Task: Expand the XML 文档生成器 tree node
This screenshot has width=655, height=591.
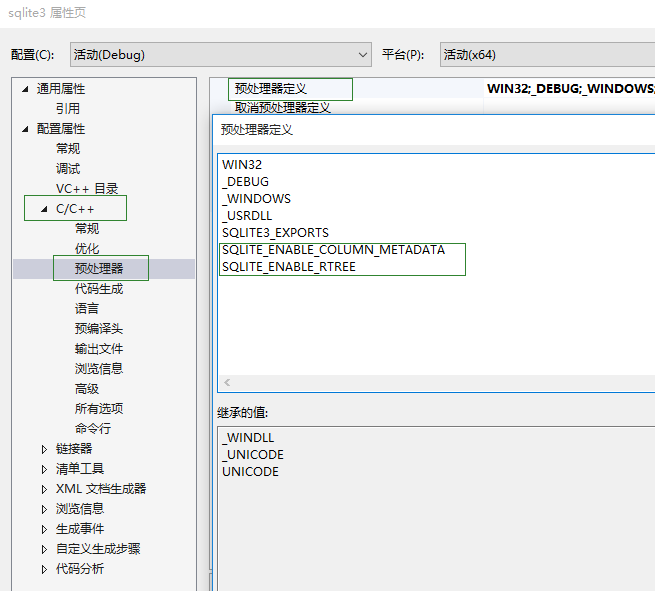Action: (44, 489)
